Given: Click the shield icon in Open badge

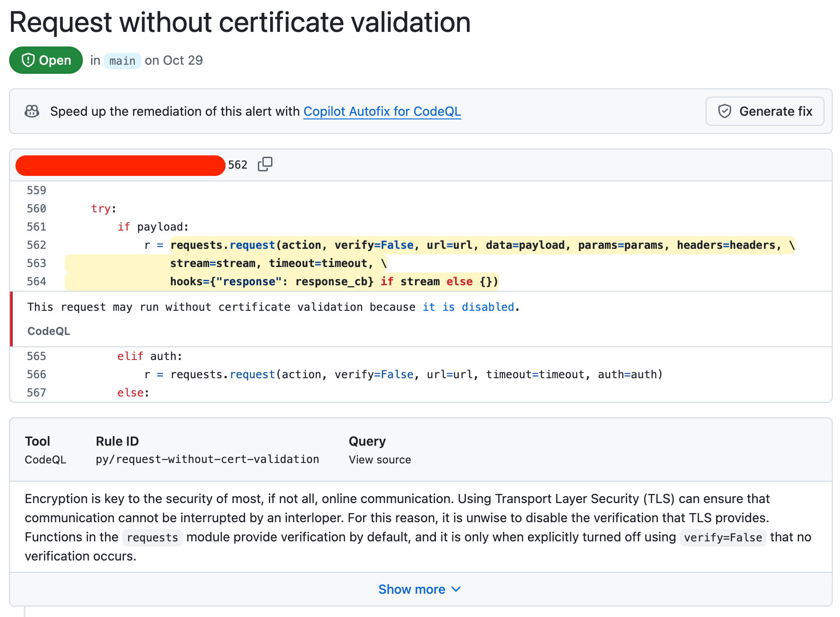Looking at the screenshot, I should (28, 60).
